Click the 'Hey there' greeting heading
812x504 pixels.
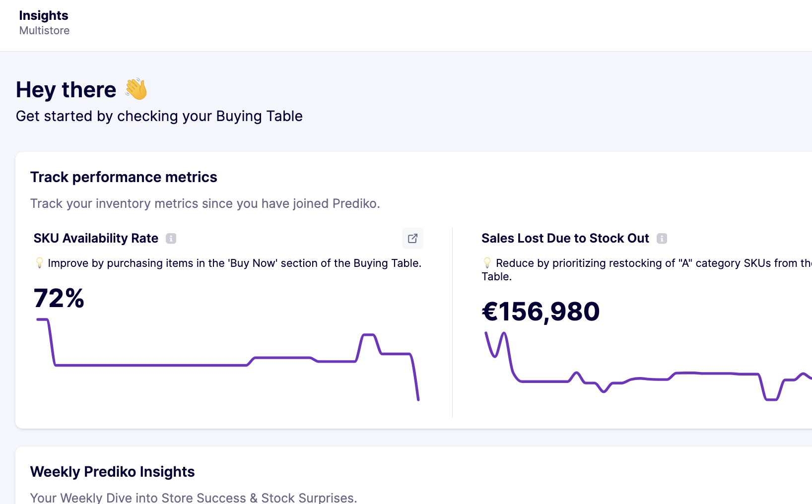(x=66, y=90)
